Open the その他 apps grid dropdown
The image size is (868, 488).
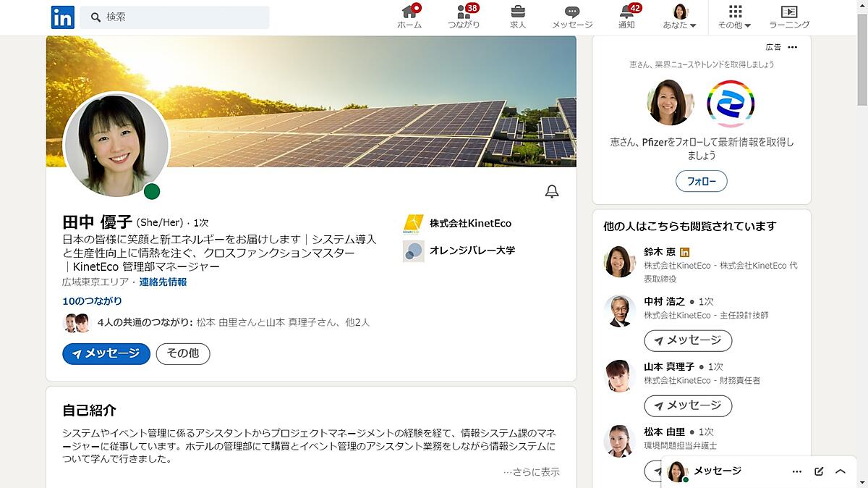click(735, 17)
